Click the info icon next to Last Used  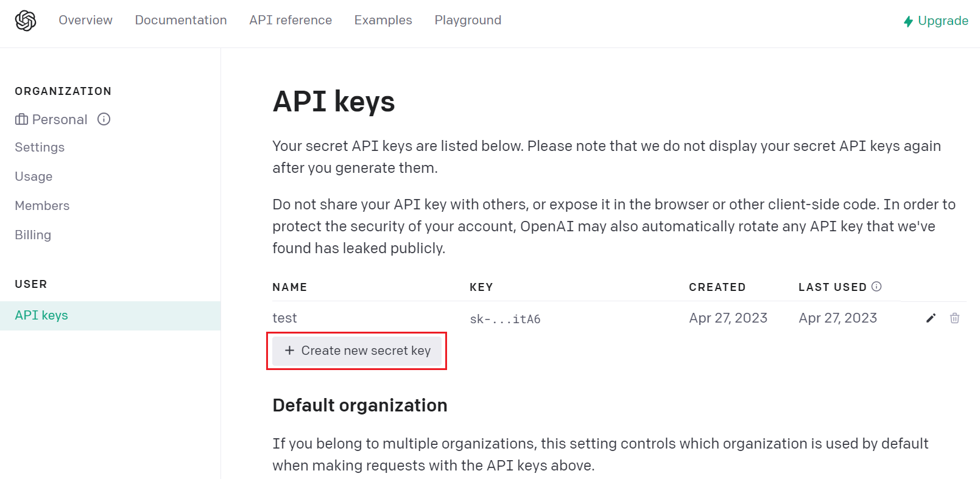(876, 287)
